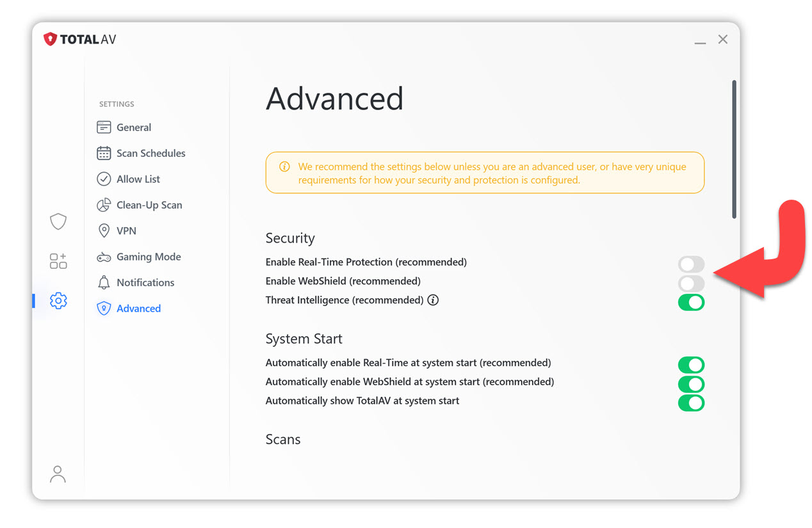Viewport: 812px width, 528px height.
Task: Click the shield protection icon in left rail
Action: coord(58,221)
